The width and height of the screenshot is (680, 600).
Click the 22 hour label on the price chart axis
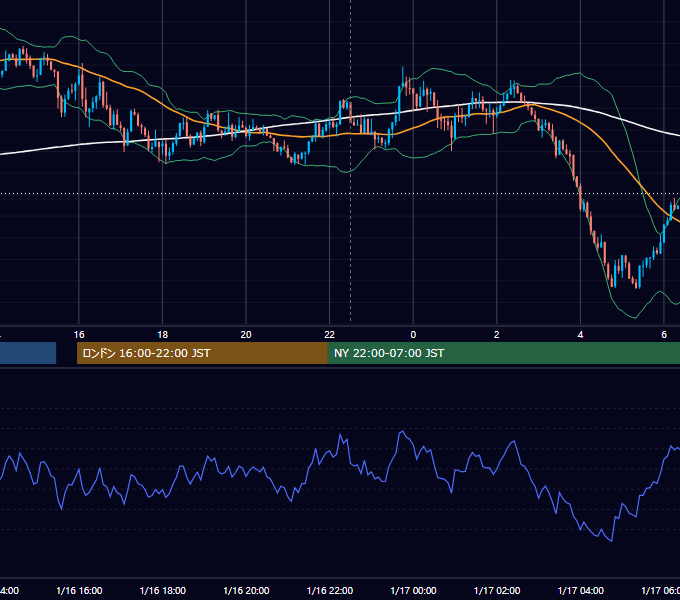tap(330, 335)
